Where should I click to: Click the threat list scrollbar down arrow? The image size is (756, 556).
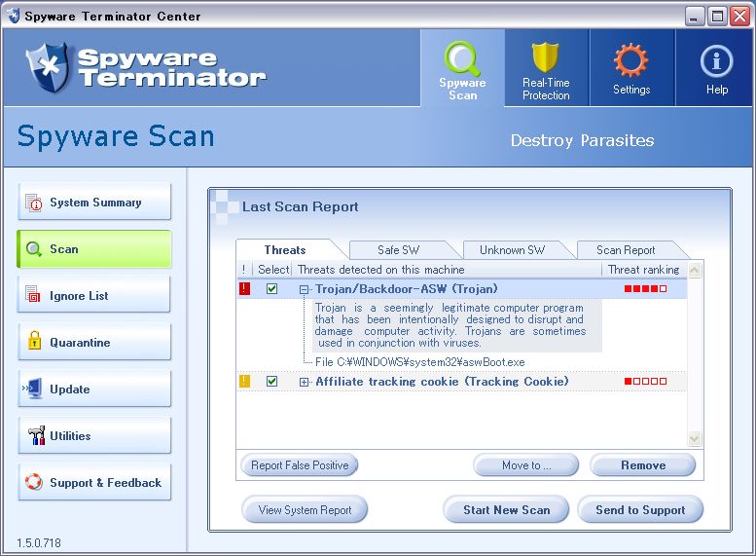[x=695, y=439]
